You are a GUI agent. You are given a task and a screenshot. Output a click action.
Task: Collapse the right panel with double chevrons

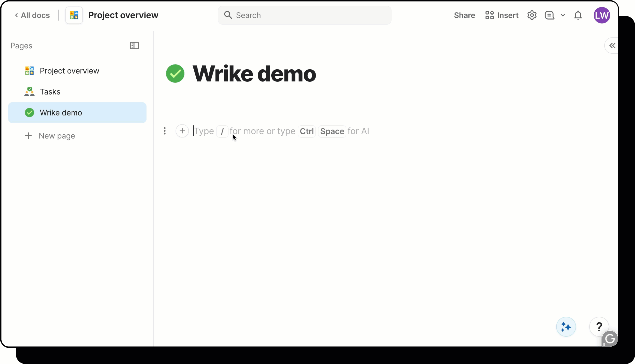[x=612, y=45]
